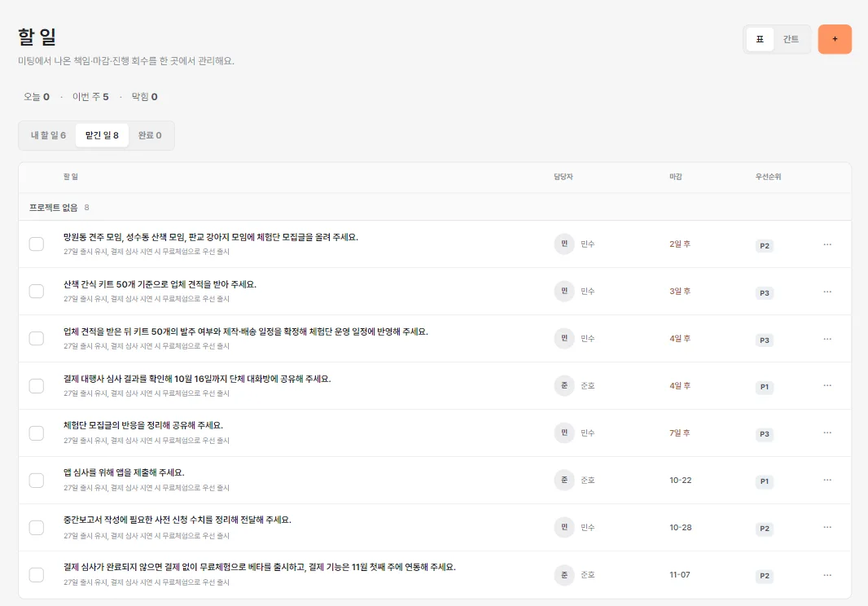Check off the 중간보고서 작성 task

[x=37, y=527]
